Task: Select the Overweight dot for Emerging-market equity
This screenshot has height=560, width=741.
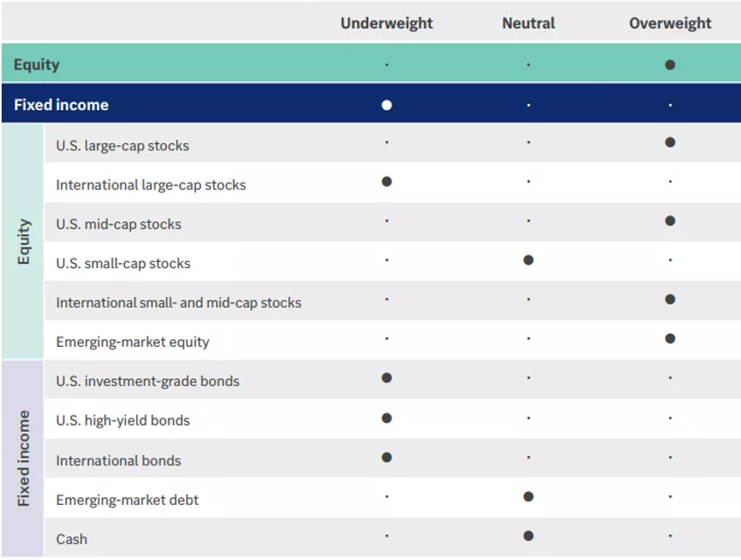Action: (669, 337)
